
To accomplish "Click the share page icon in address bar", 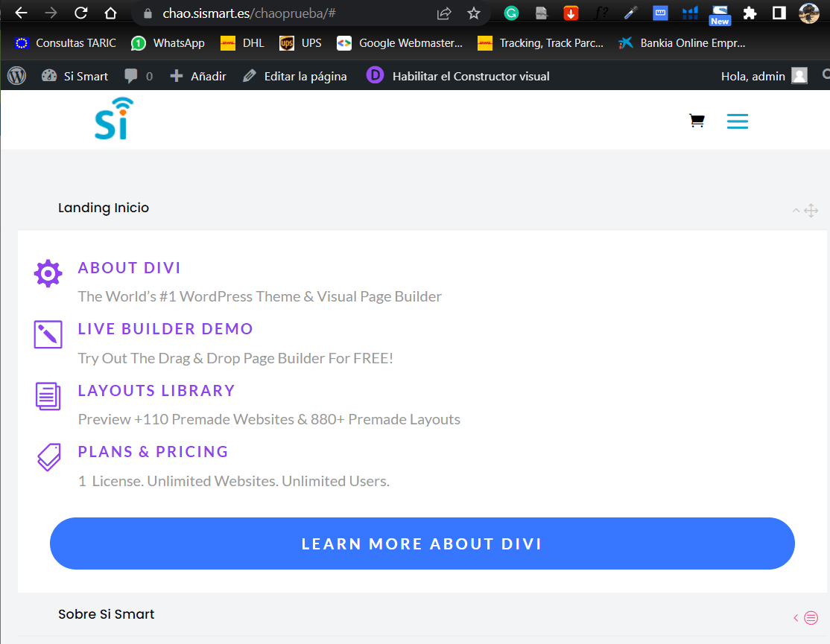I will [x=443, y=13].
